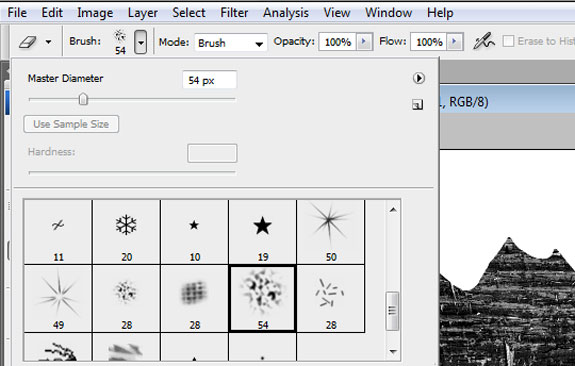Image resolution: width=575 pixels, height=366 pixels.
Task: Open the Help menu
Action: click(x=440, y=13)
